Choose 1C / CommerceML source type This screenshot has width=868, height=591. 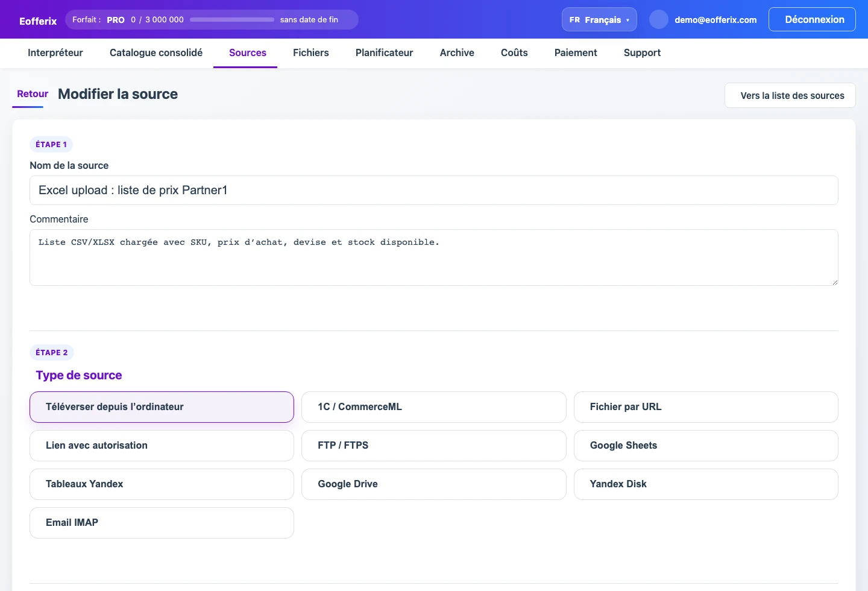click(x=434, y=407)
